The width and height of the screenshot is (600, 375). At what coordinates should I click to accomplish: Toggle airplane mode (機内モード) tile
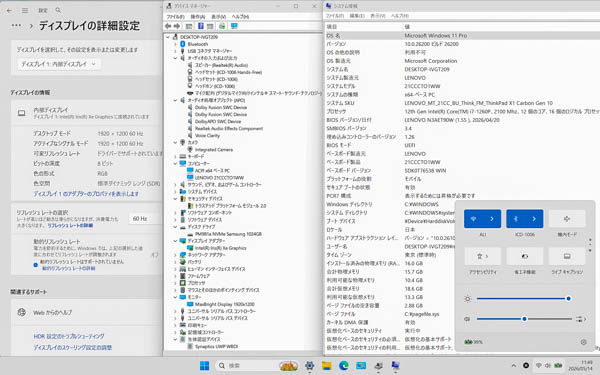[x=567, y=219]
